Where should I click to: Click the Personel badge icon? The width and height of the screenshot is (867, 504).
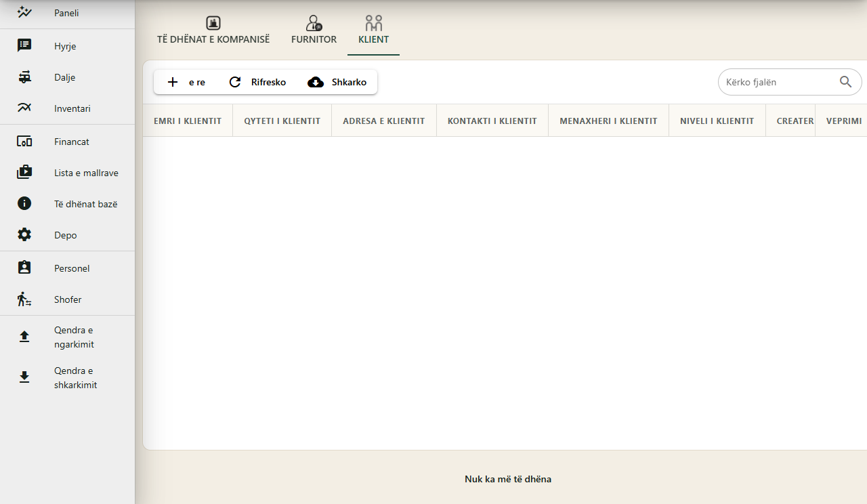(24, 268)
